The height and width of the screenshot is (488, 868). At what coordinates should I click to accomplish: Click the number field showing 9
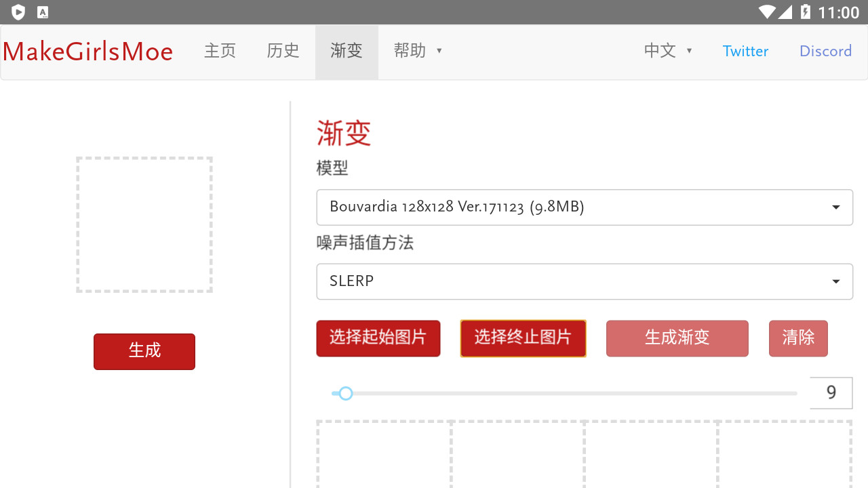pyautogui.click(x=831, y=393)
